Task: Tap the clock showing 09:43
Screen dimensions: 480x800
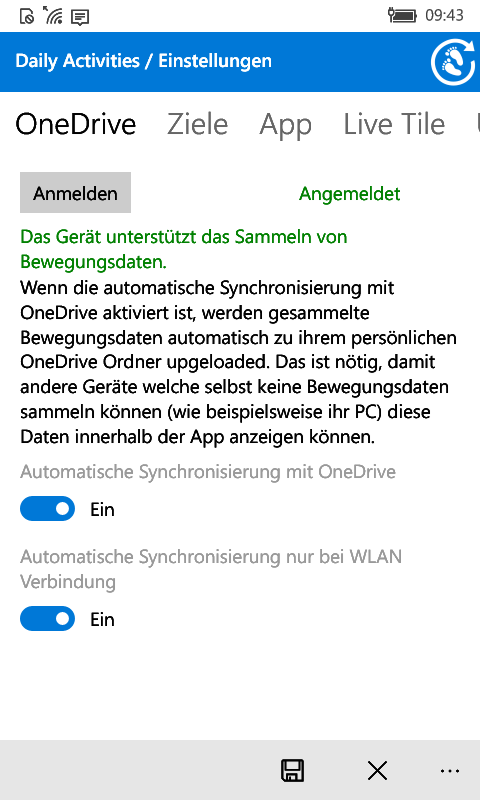Action: (444, 15)
